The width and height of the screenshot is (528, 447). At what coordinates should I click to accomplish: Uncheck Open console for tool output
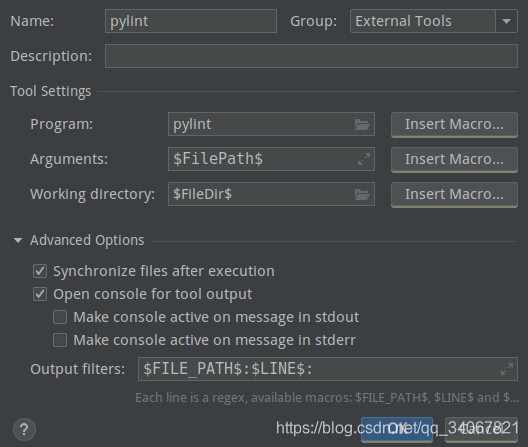click(40, 294)
